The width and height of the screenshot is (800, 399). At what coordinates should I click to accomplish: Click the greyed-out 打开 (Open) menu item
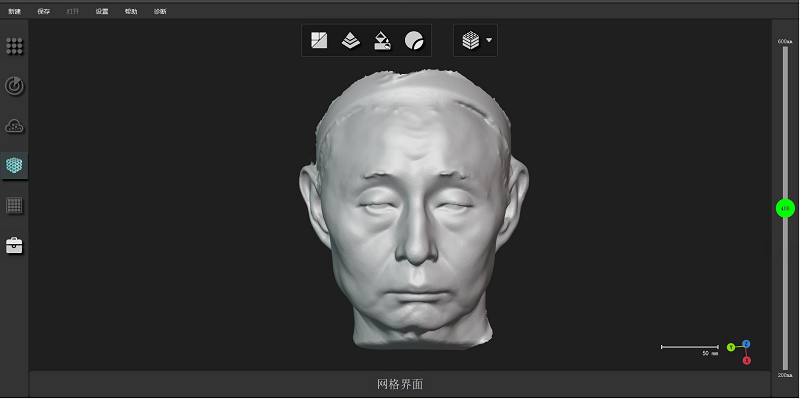coord(73,11)
